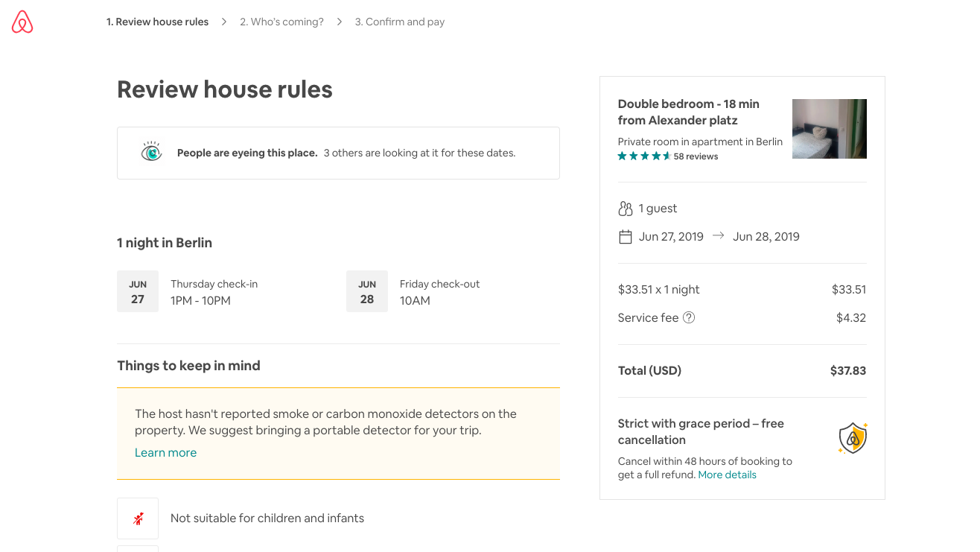This screenshot has width=980, height=552.
Task: Go to Who's coming step
Action: 281,22
